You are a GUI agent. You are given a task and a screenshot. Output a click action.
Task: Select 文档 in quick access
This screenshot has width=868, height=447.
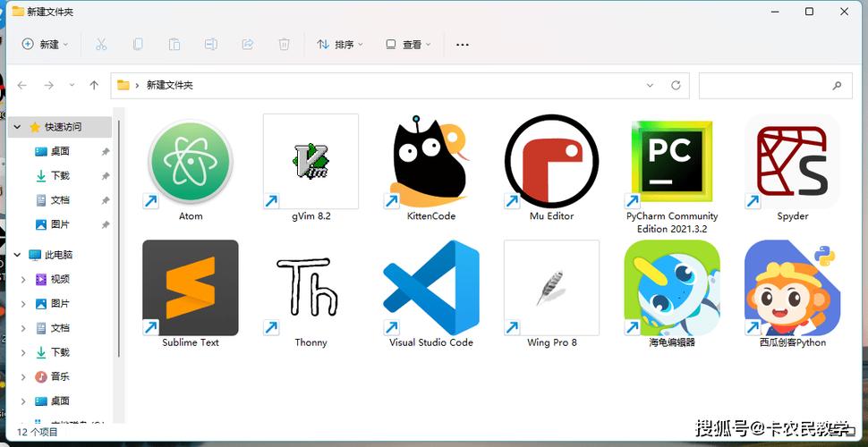59,199
